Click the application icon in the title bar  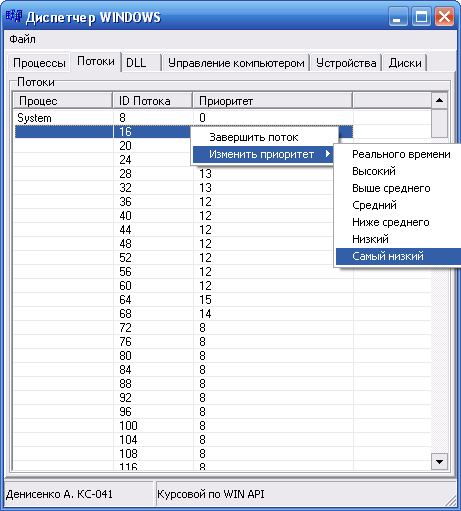[14, 16]
